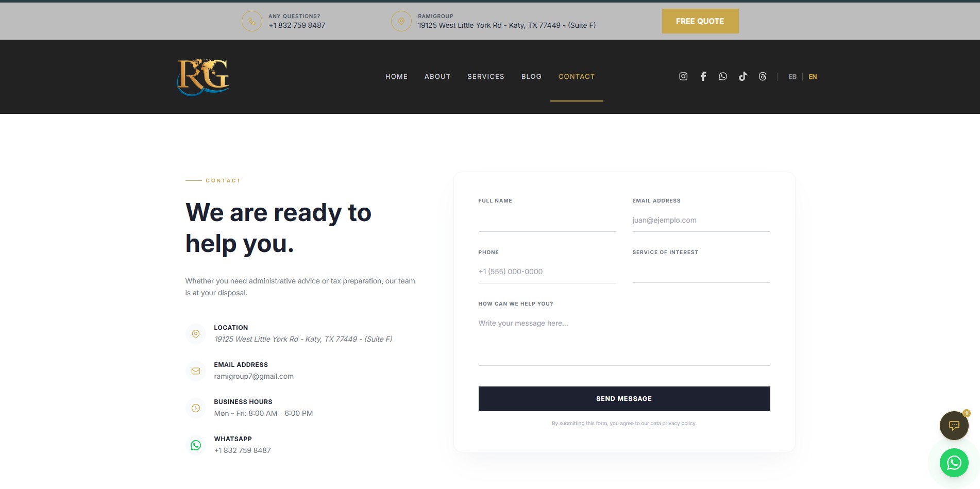Screen dimensions: 980x489
Task: Switch language to Spanish (ES)
Action: [792, 77]
